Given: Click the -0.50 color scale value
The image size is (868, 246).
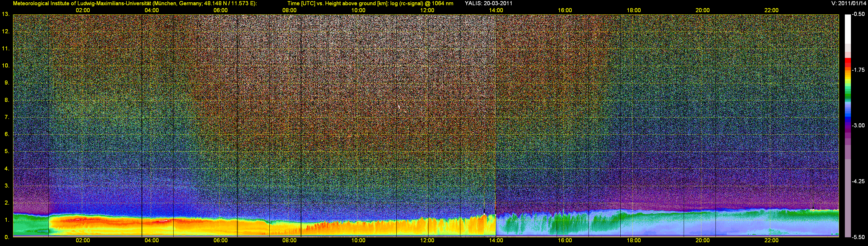Looking at the screenshot, I should click(858, 14).
